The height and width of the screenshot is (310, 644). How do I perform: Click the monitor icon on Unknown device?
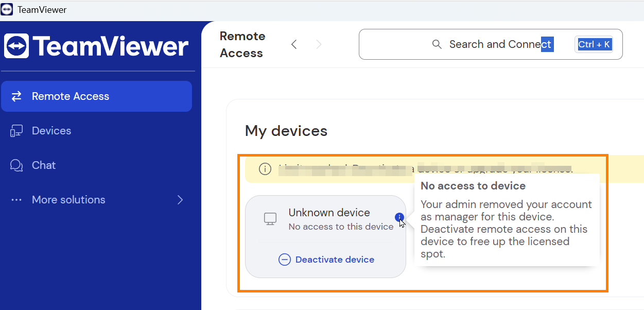coord(270,219)
